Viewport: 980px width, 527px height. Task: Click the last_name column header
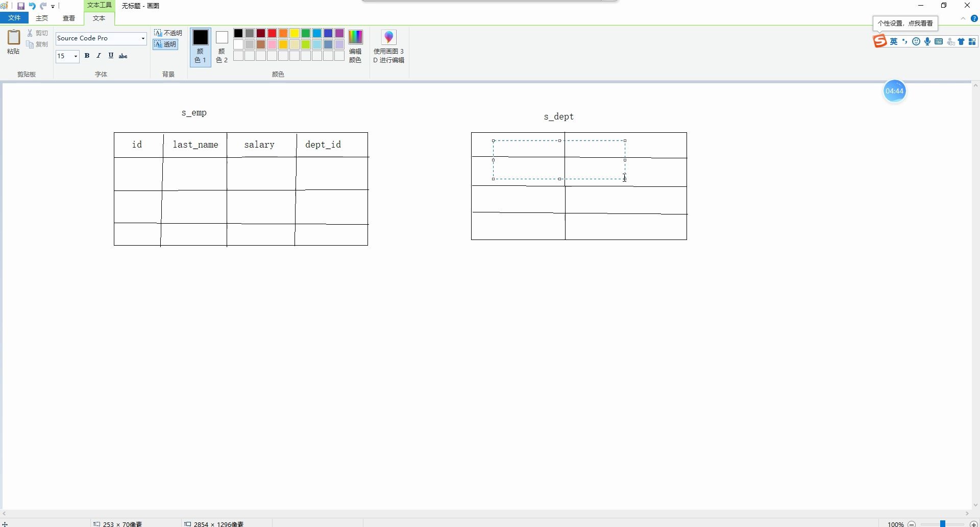195,145
